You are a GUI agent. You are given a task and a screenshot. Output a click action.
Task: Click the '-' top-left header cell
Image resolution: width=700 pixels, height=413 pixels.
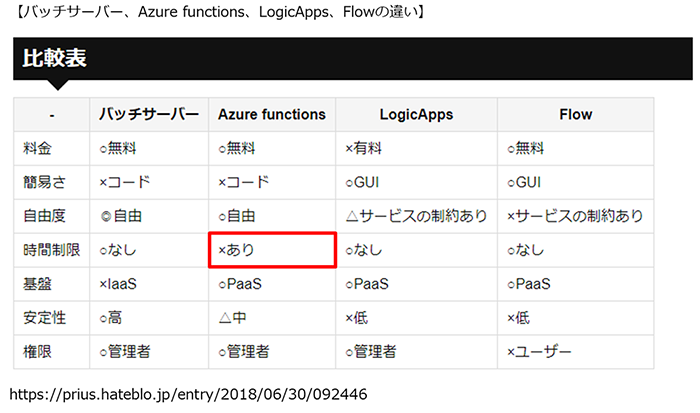click(52, 115)
